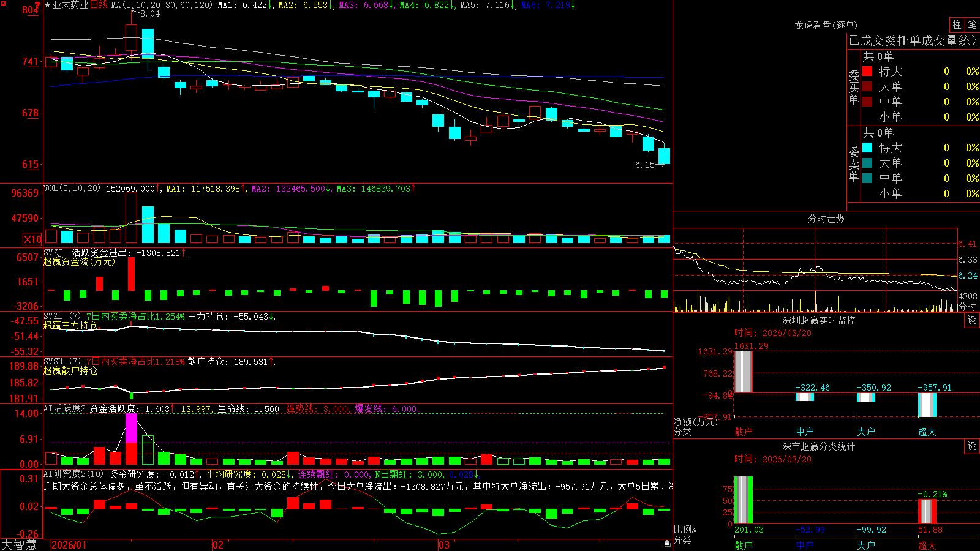Click the -350.92 大户 value
This screenshot has width=980, height=551.
pos(874,388)
